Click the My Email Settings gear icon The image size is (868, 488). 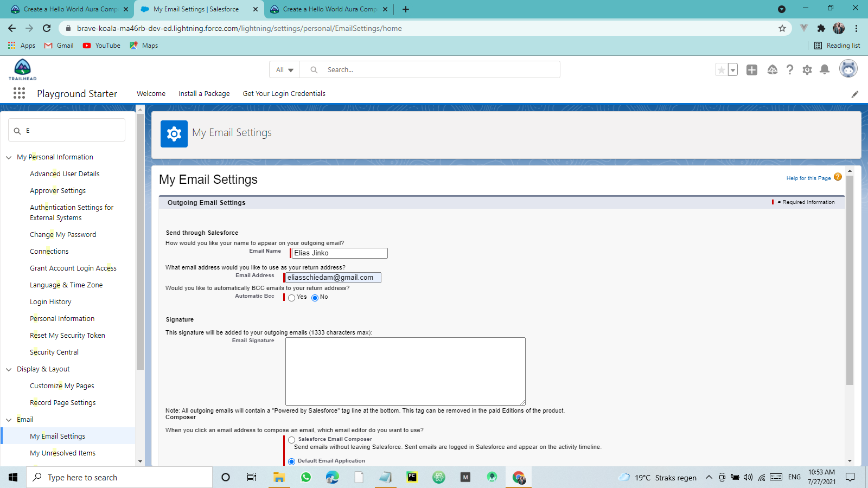click(174, 134)
